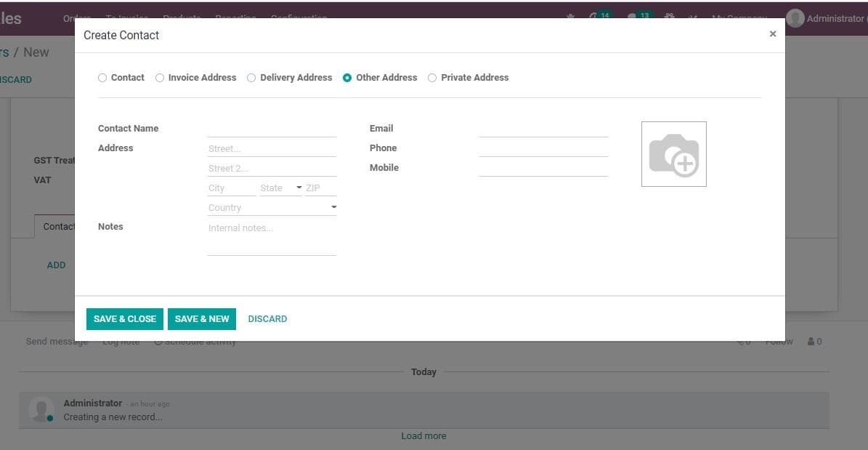
Task: Click the followers person icon showing 0
Action: click(x=813, y=340)
